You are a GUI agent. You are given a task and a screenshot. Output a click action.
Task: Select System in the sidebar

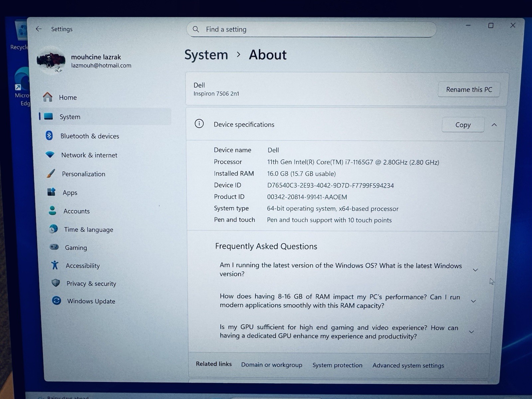tap(105, 117)
